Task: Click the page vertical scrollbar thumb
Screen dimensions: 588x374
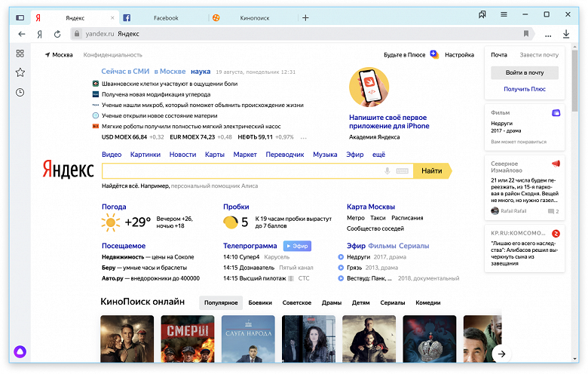Action: click(x=575, y=81)
